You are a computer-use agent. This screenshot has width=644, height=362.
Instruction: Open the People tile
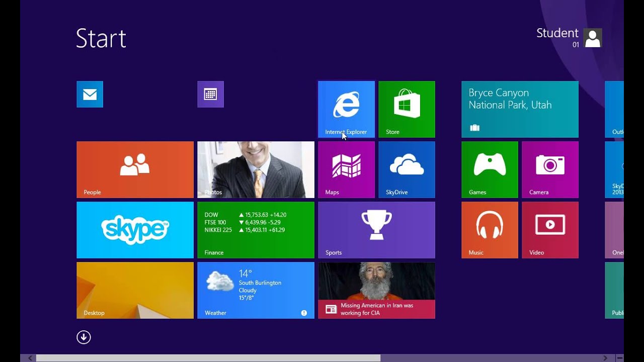(135, 169)
